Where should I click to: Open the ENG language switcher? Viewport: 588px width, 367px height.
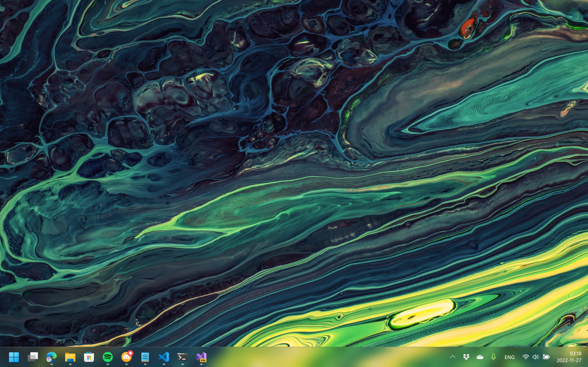(x=510, y=357)
